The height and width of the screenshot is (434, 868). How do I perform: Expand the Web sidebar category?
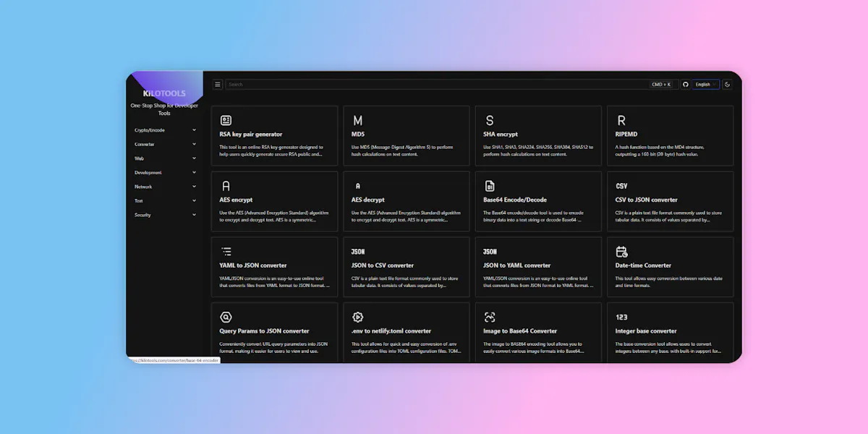point(164,158)
